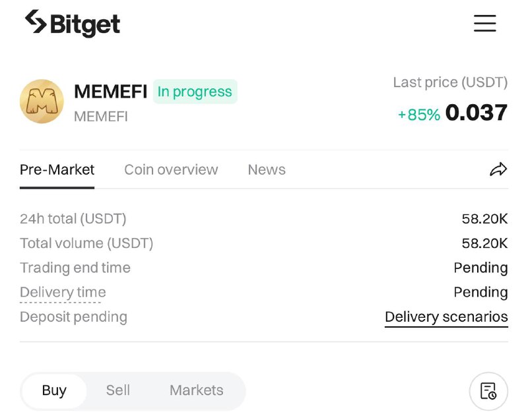Open the hamburger menu
This screenshot has height=420, width=528.
(x=484, y=23)
